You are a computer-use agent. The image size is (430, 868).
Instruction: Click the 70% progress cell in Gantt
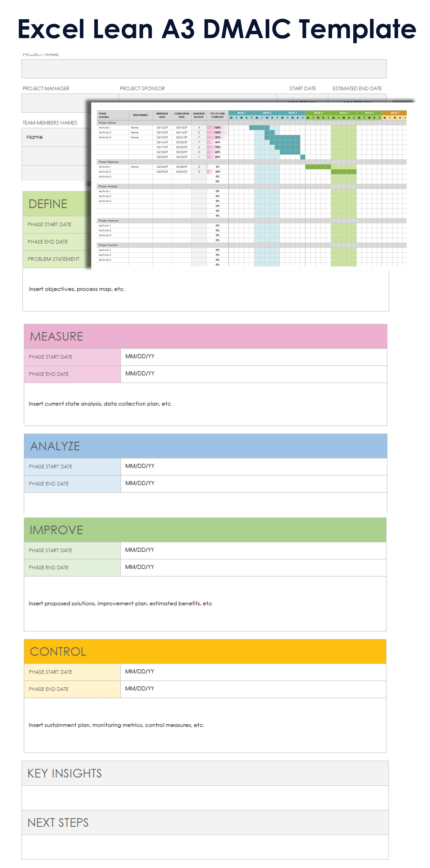pyautogui.click(x=217, y=147)
